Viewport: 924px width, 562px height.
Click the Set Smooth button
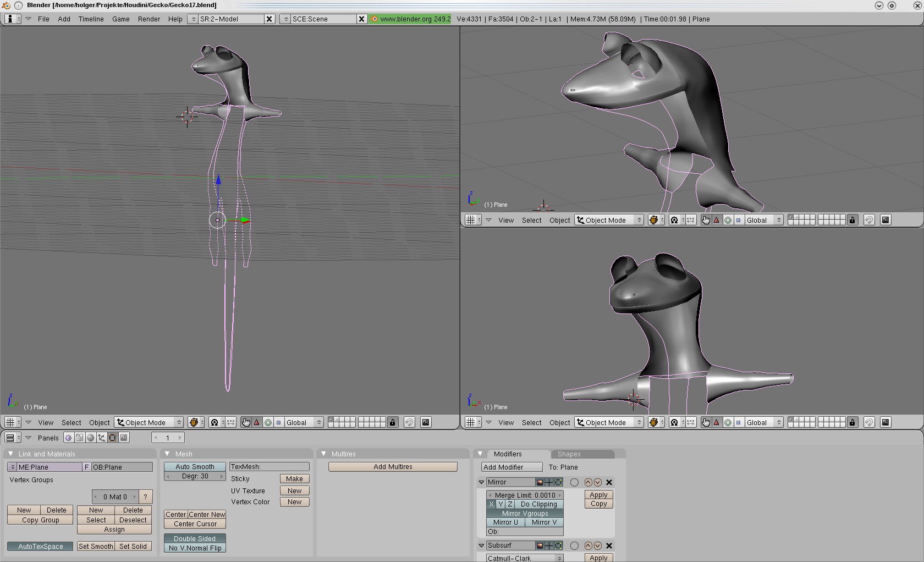pos(96,547)
